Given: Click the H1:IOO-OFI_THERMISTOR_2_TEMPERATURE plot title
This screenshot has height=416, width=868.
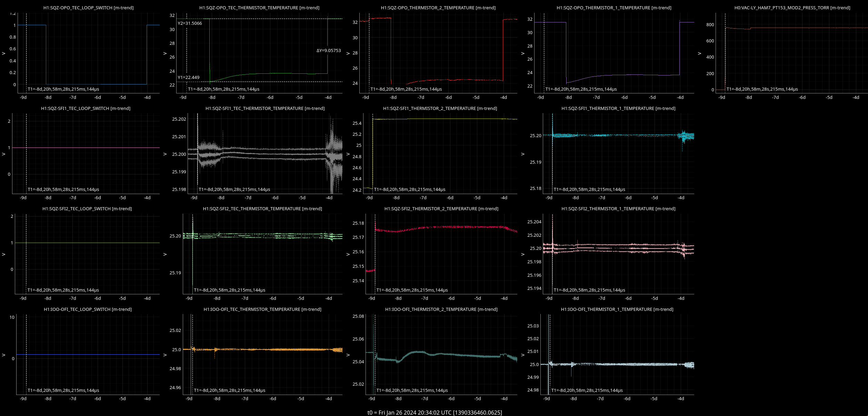Looking at the screenshot, I should [441, 310].
